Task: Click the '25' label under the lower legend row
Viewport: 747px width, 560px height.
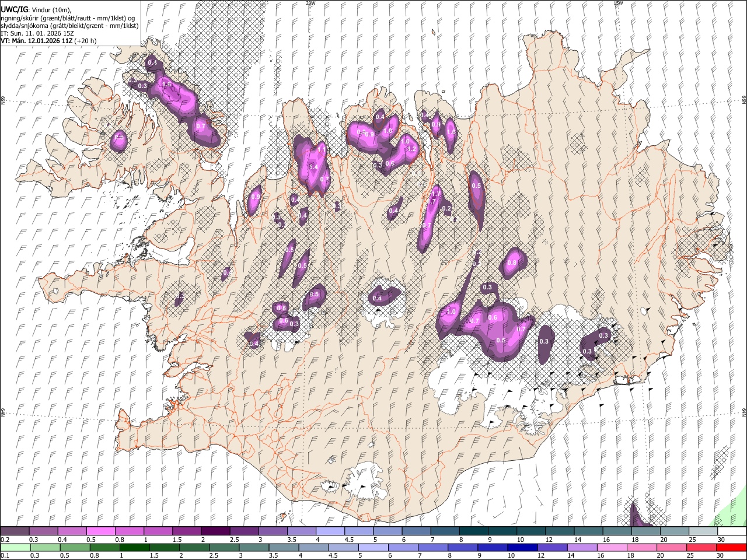Action: [691, 555]
